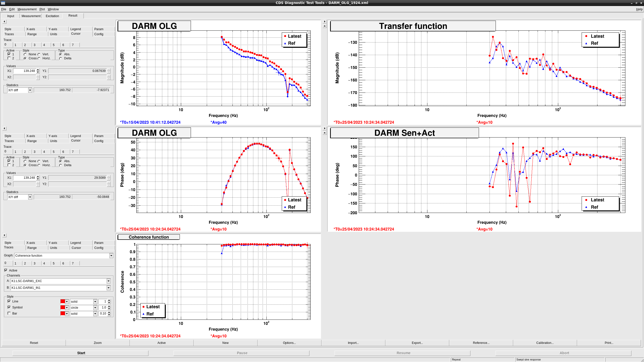Select the Delta cursor type
Viewport: 644px width, 362px height.
[61, 58]
